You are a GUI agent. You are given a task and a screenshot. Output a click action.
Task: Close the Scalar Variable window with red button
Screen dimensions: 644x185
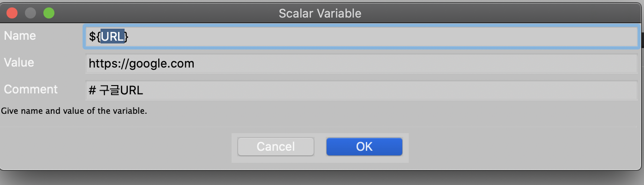click(x=12, y=13)
